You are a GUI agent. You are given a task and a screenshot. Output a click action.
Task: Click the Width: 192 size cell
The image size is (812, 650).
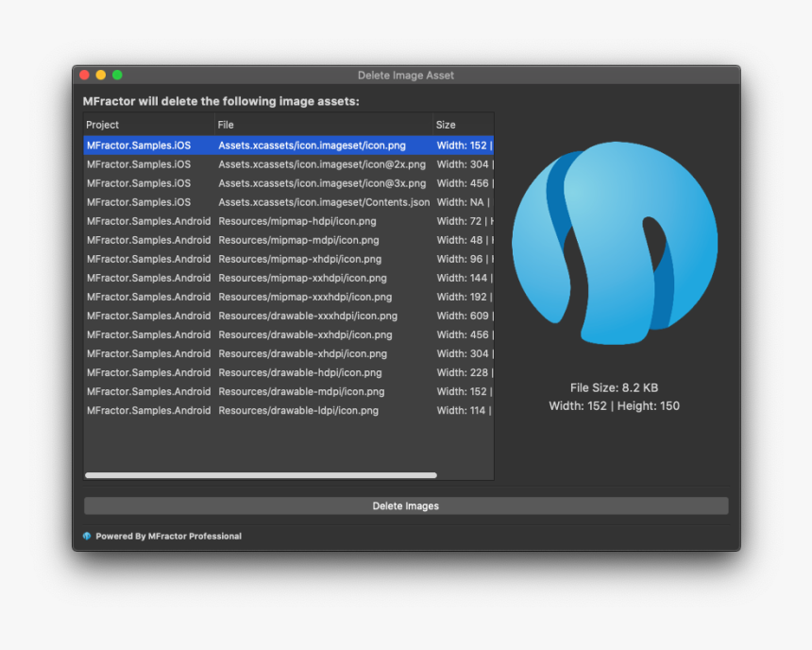(465, 297)
